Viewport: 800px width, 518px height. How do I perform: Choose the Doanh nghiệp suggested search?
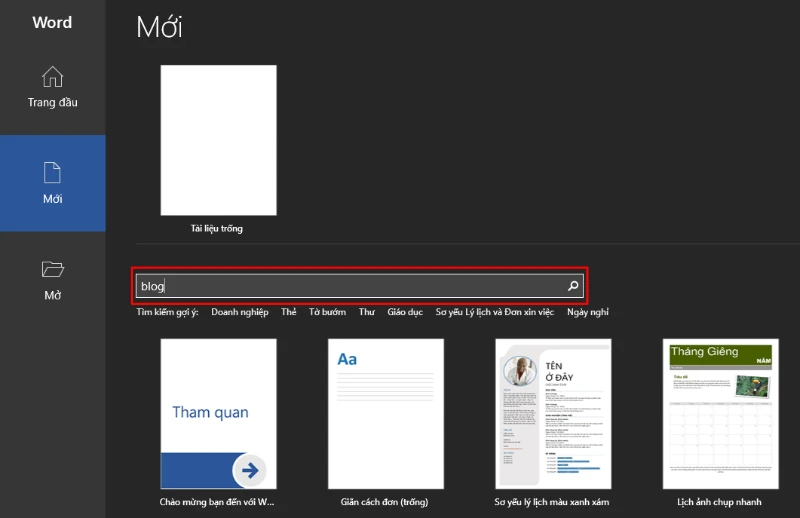click(240, 312)
